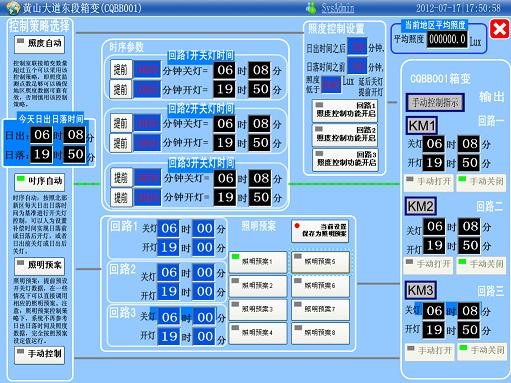Choose 照明预案5 preset
511x383 pixels.
click(x=320, y=262)
